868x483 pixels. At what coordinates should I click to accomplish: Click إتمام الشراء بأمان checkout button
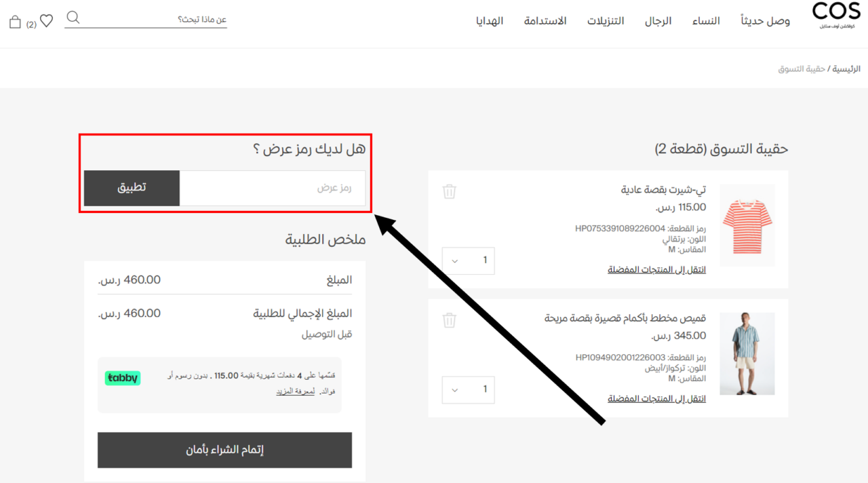pyautogui.click(x=224, y=450)
